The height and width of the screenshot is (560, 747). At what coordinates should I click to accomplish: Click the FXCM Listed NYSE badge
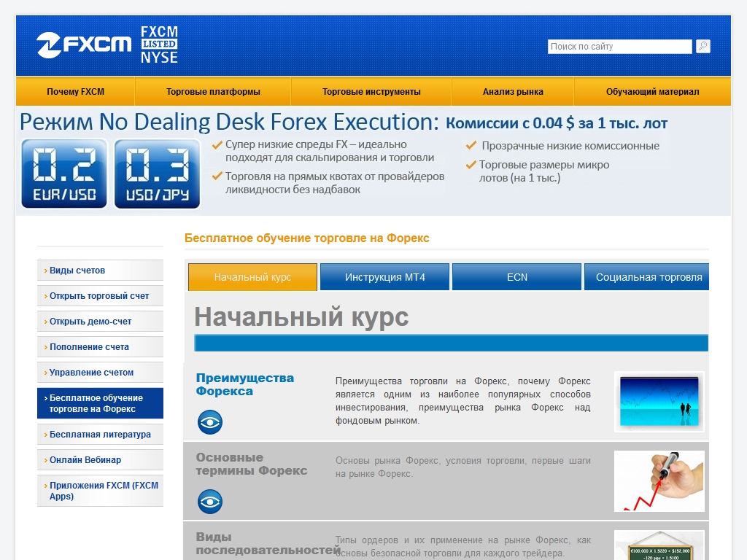point(159,45)
